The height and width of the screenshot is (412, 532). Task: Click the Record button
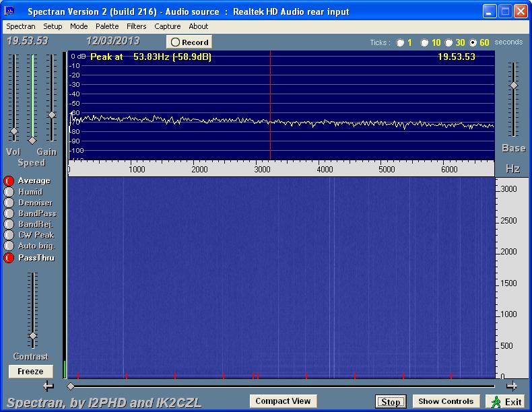(x=189, y=42)
